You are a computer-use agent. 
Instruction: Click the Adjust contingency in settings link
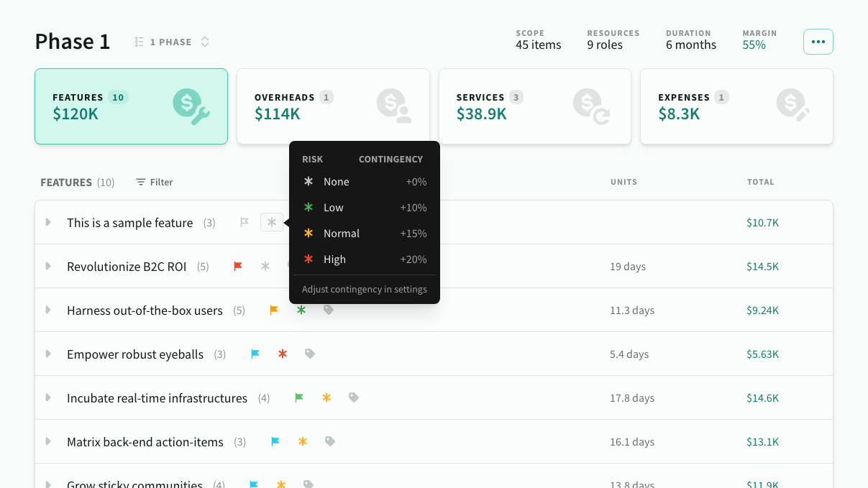pos(364,289)
